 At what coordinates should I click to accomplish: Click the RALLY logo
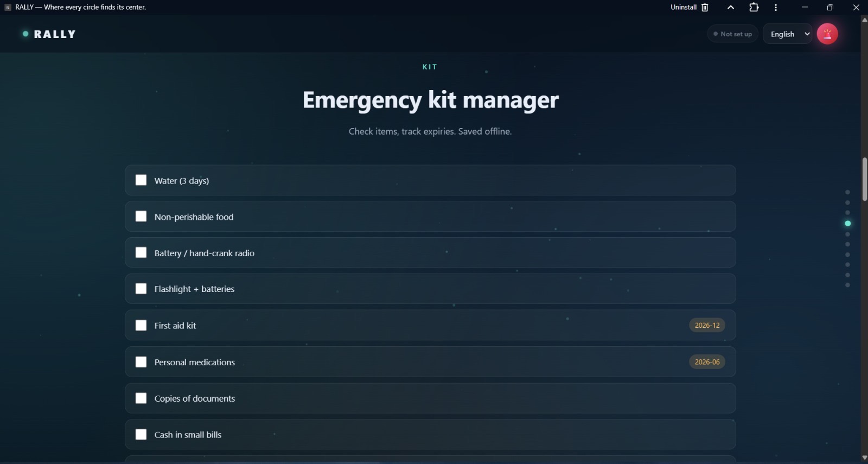pyautogui.click(x=49, y=34)
